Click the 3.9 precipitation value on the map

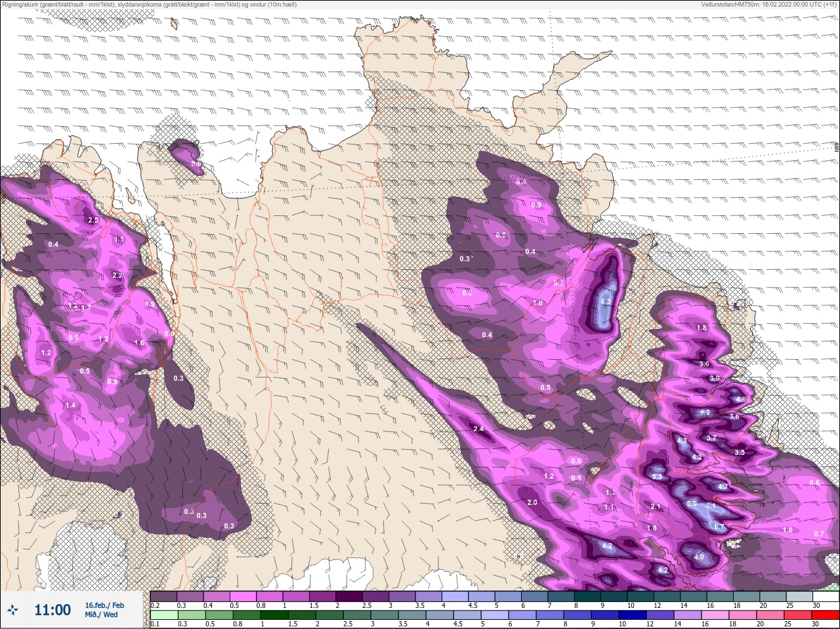coord(715,379)
